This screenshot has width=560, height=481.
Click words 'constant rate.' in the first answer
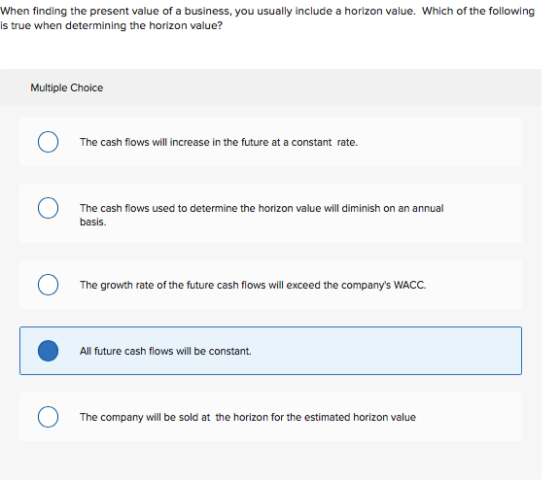click(x=325, y=142)
